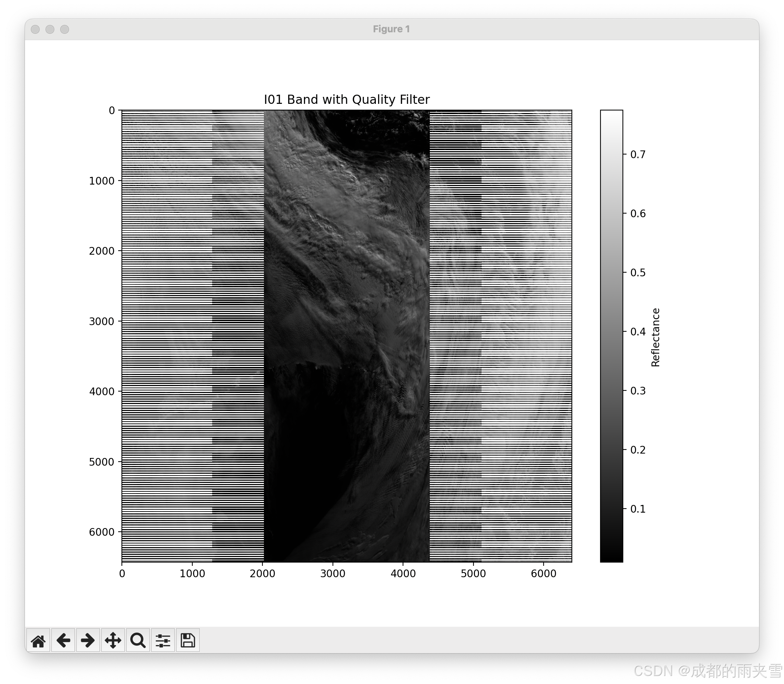Click the 'I01 Band with Quality Filter' title

(x=346, y=99)
